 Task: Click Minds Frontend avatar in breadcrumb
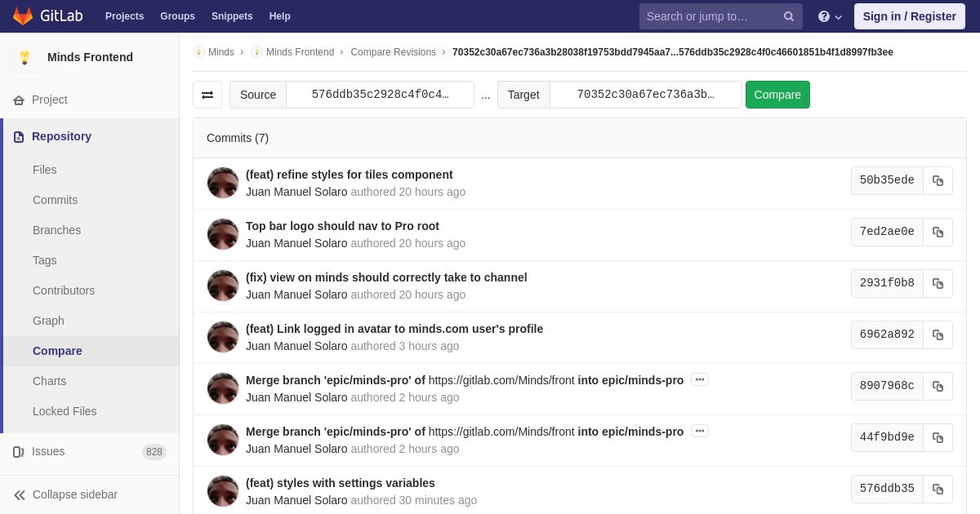(x=256, y=52)
